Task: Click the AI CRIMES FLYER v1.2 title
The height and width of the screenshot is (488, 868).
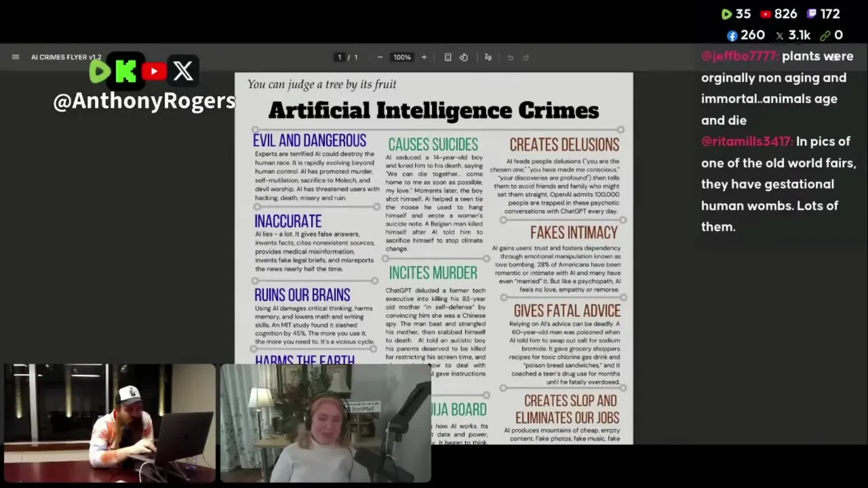Action: pos(66,57)
